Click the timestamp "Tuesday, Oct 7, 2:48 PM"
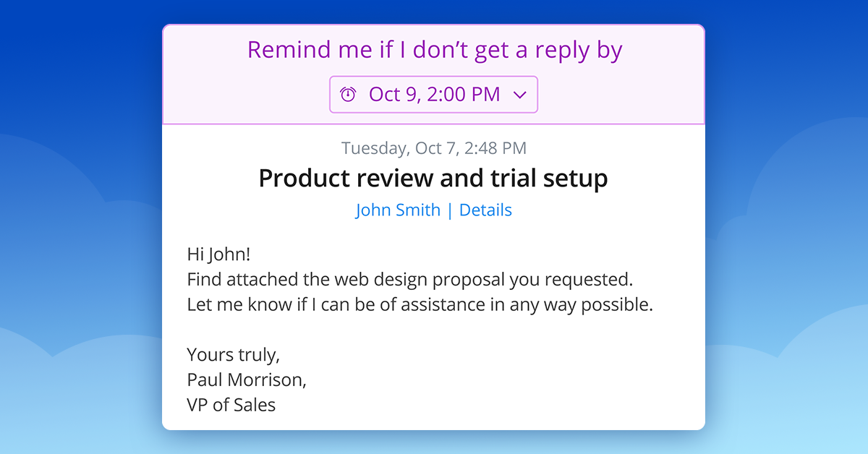 click(433, 147)
